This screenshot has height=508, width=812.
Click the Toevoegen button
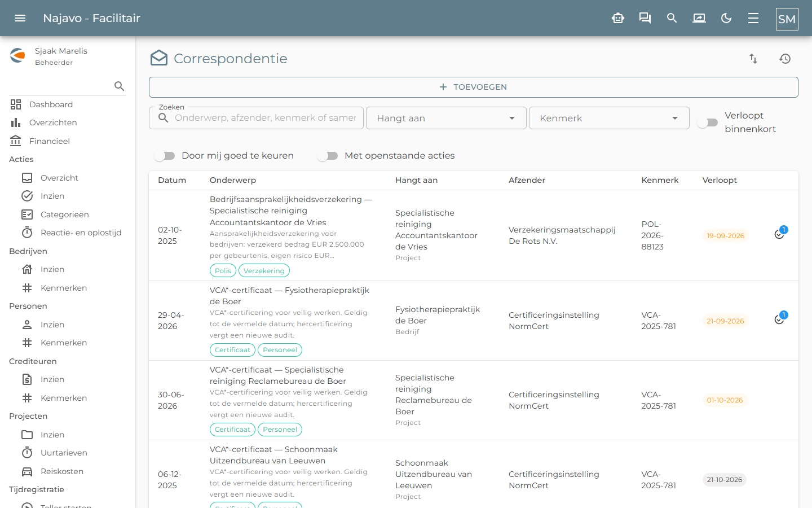click(474, 87)
